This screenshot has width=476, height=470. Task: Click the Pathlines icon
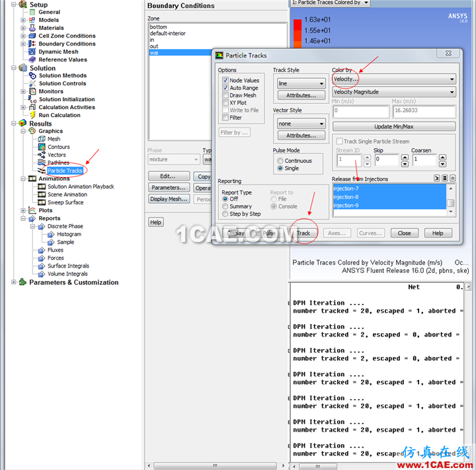pyautogui.click(x=42, y=163)
